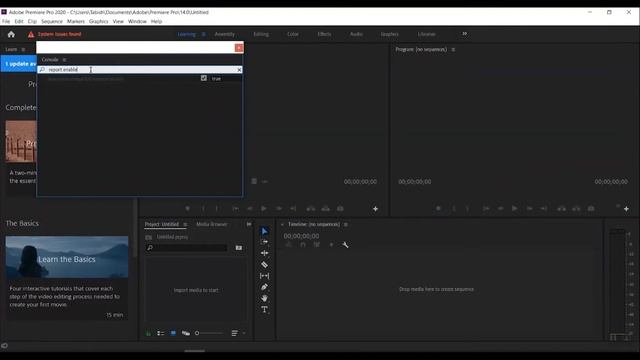Screen dimensions: 640x360
Task: Switch to Audio workspace
Action: (356, 34)
